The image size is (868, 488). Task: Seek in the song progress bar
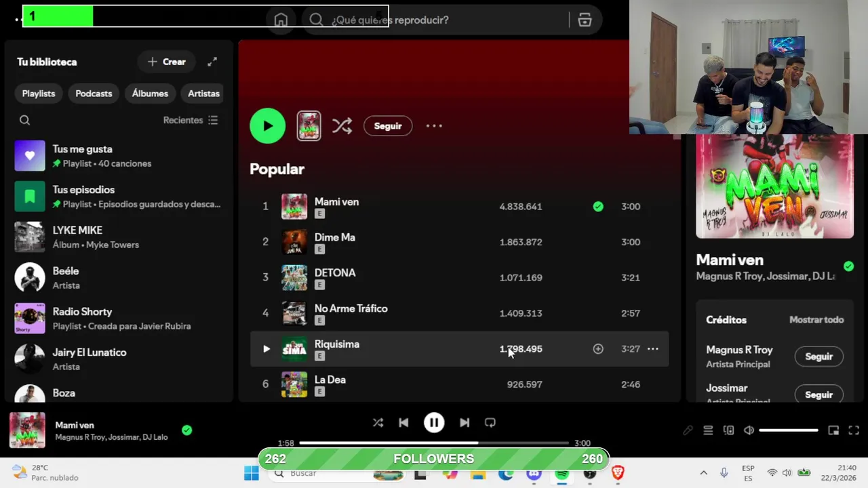click(x=434, y=443)
